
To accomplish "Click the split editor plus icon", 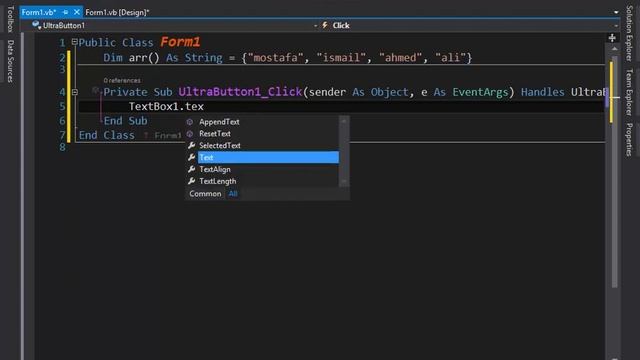I will click(612, 38).
